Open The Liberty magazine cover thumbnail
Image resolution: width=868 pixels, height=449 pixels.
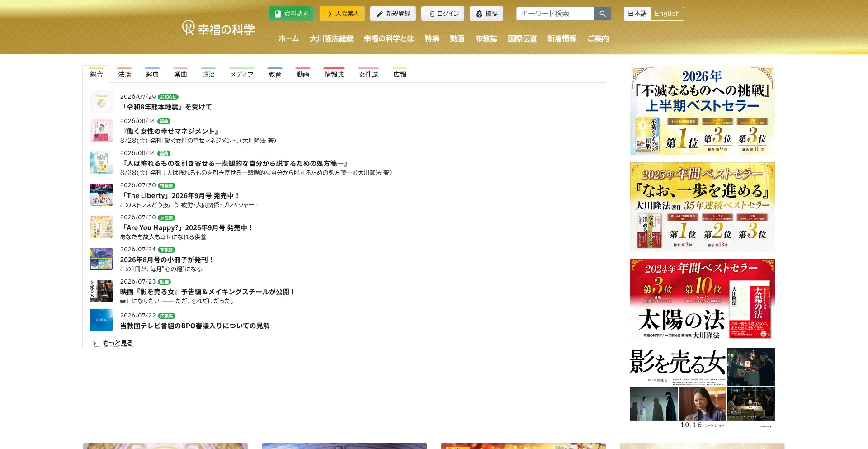(101, 195)
